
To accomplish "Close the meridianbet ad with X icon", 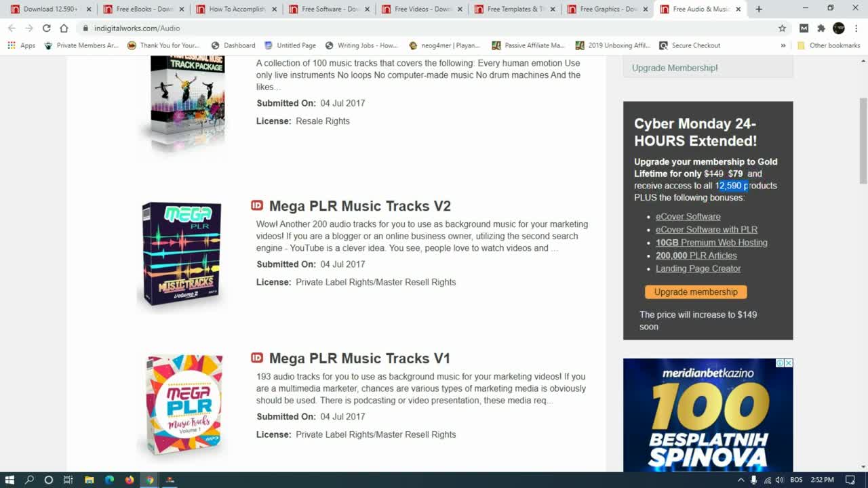I will [788, 363].
